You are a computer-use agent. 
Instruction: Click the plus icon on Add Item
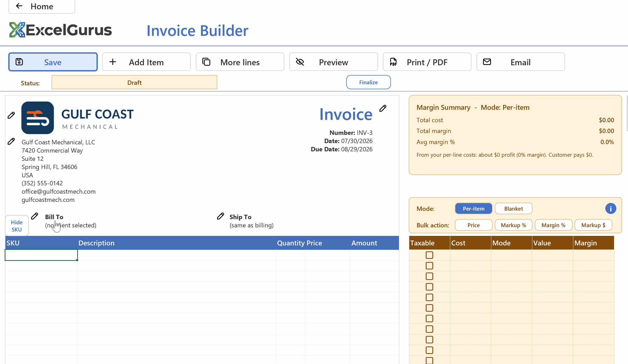click(113, 62)
